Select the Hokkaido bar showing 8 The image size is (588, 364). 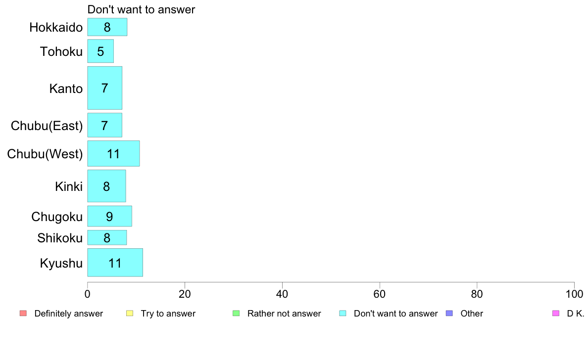click(x=107, y=27)
